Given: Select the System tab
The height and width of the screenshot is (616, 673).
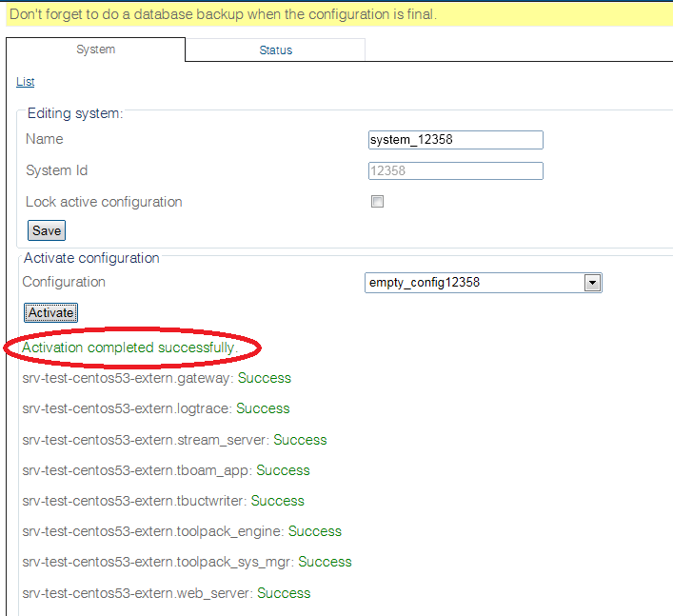Looking at the screenshot, I should pyautogui.click(x=95, y=50).
